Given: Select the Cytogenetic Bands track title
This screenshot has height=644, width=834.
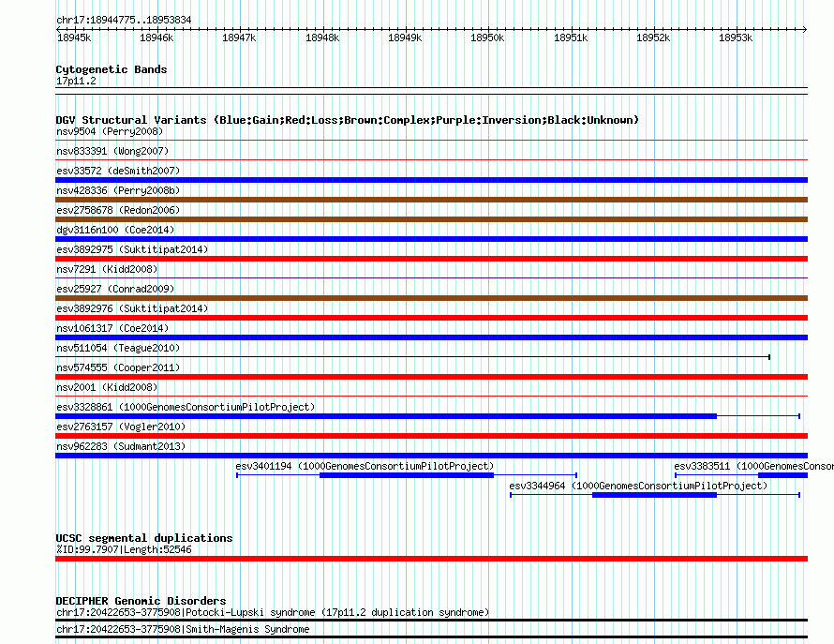Looking at the screenshot, I should (x=112, y=69).
